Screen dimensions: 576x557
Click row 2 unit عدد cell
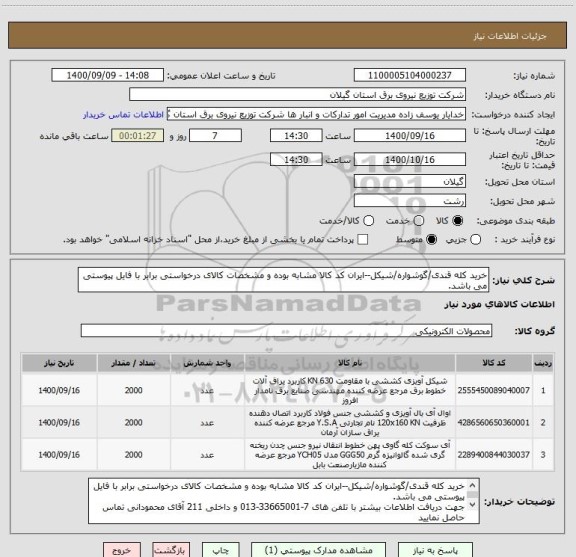(208, 422)
